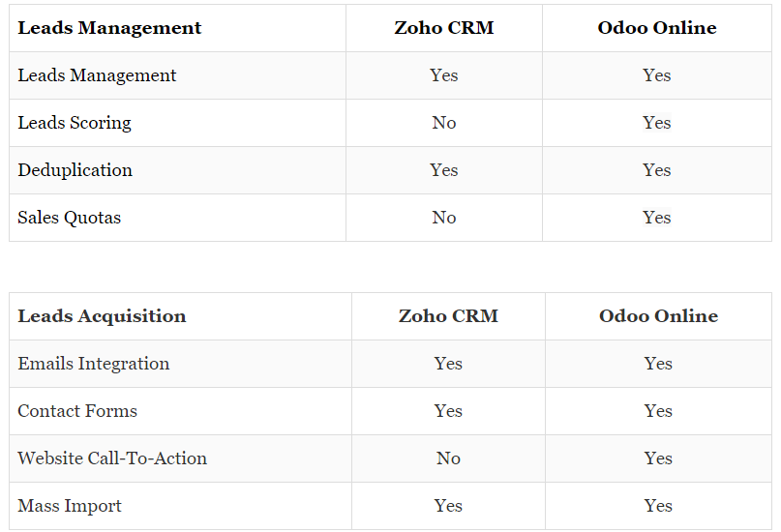This screenshot has height=532, width=781.
Task: Click Zoho's Yes cell for Mass Import
Action: (448, 506)
